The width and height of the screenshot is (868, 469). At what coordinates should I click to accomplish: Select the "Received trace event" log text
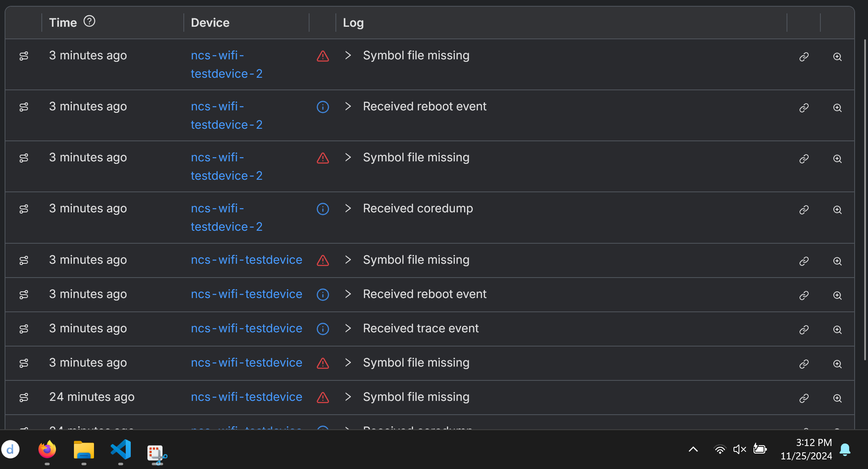point(421,328)
